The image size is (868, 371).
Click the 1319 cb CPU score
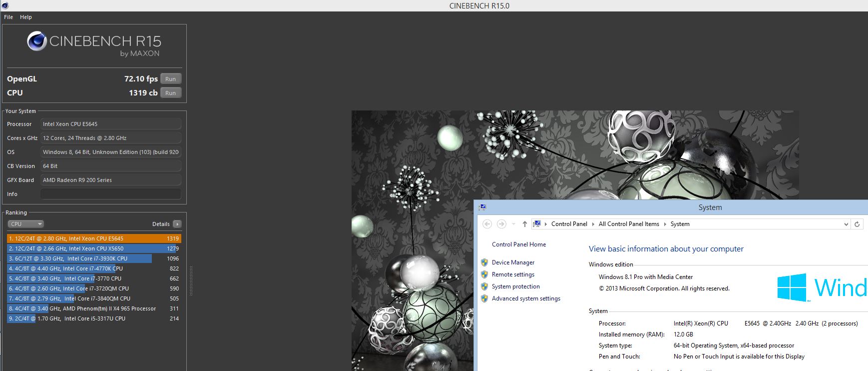[143, 93]
